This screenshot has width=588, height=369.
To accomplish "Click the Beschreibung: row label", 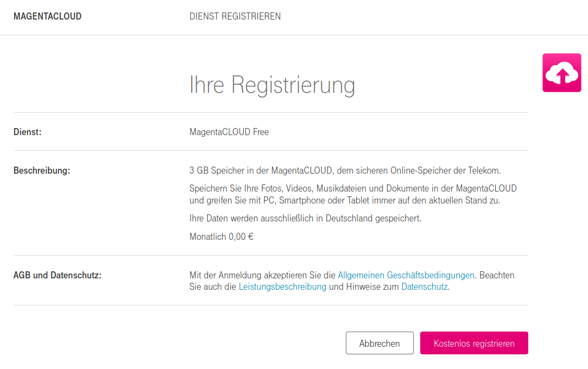I will (42, 170).
